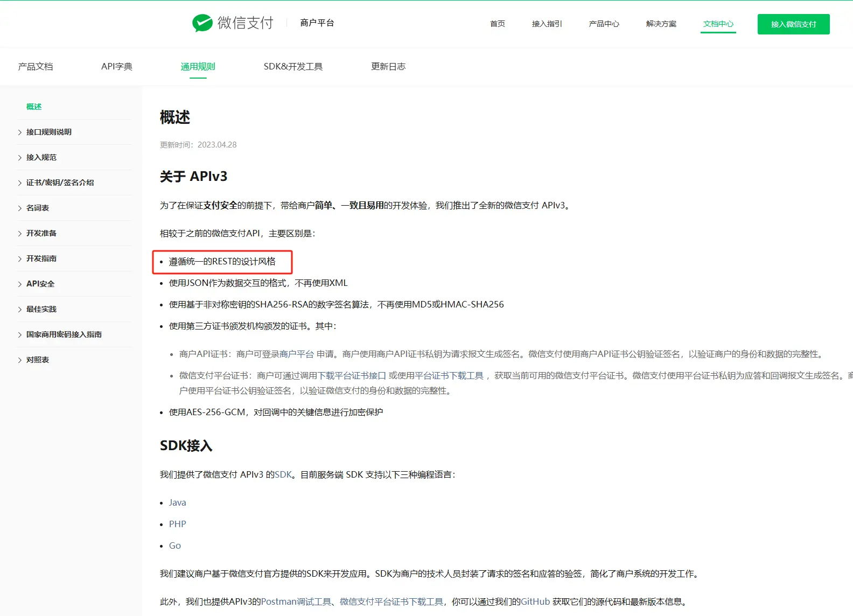
Task: Open the 解决方案 nav item
Action: 661,24
